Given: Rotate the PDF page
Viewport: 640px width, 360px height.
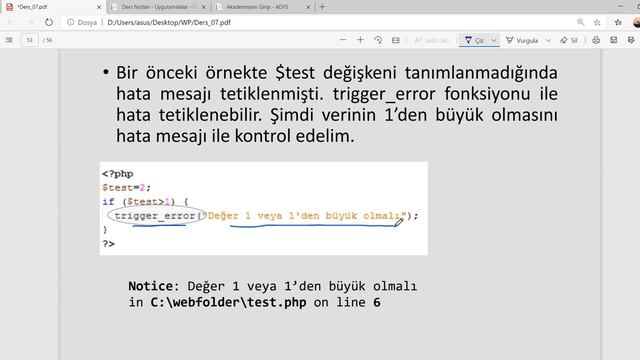Looking at the screenshot, I should (x=378, y=40).
